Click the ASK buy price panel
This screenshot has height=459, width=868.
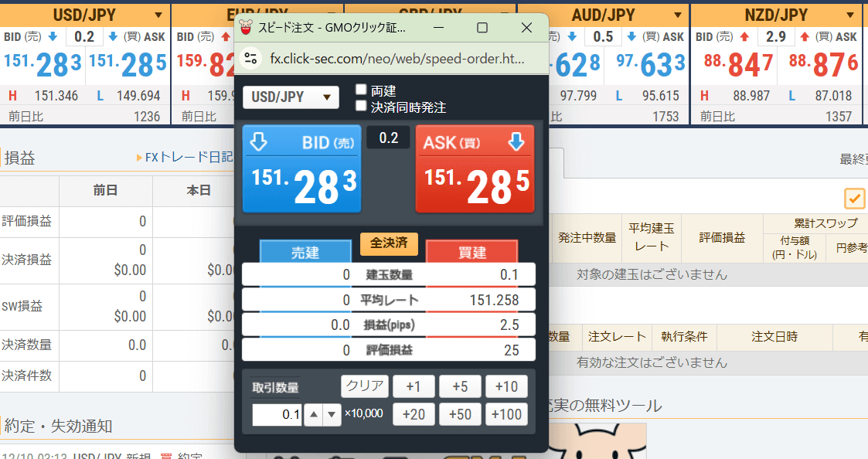(x=475, y=168)
